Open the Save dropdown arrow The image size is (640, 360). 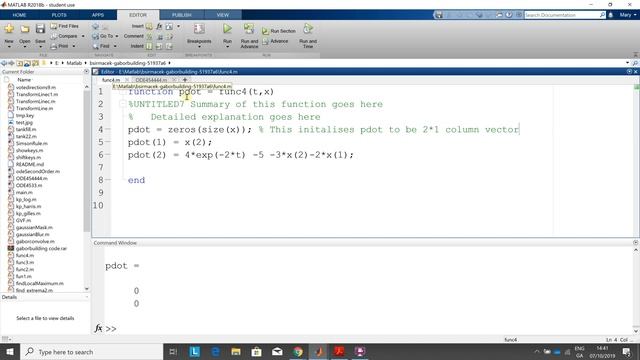coord(40,47)
